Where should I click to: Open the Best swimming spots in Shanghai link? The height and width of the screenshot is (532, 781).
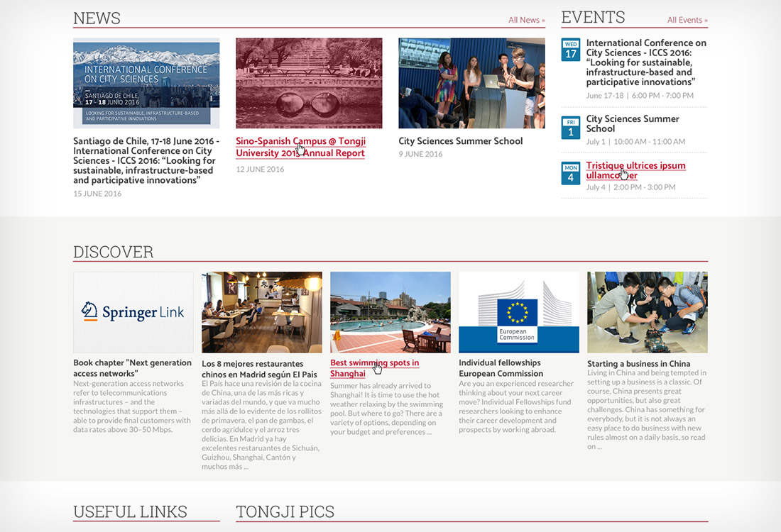(x=374, y=368)
